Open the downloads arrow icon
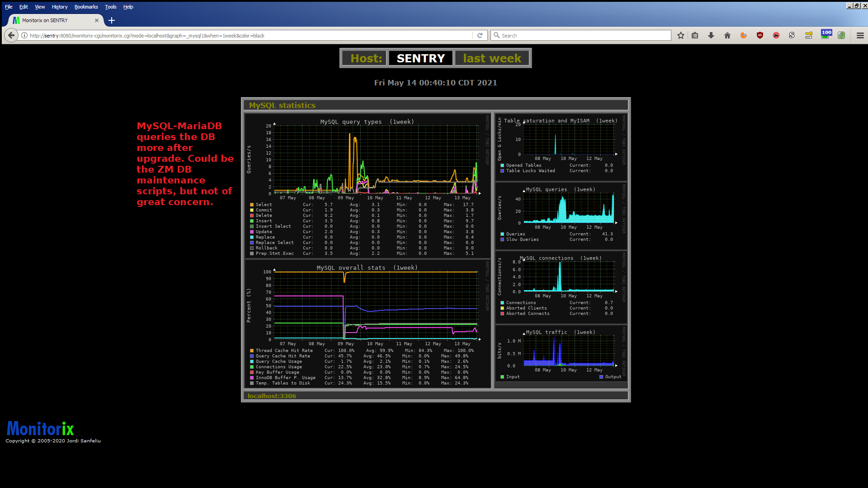The height and width of the screenshot is (488, 868). click(711, 35)
